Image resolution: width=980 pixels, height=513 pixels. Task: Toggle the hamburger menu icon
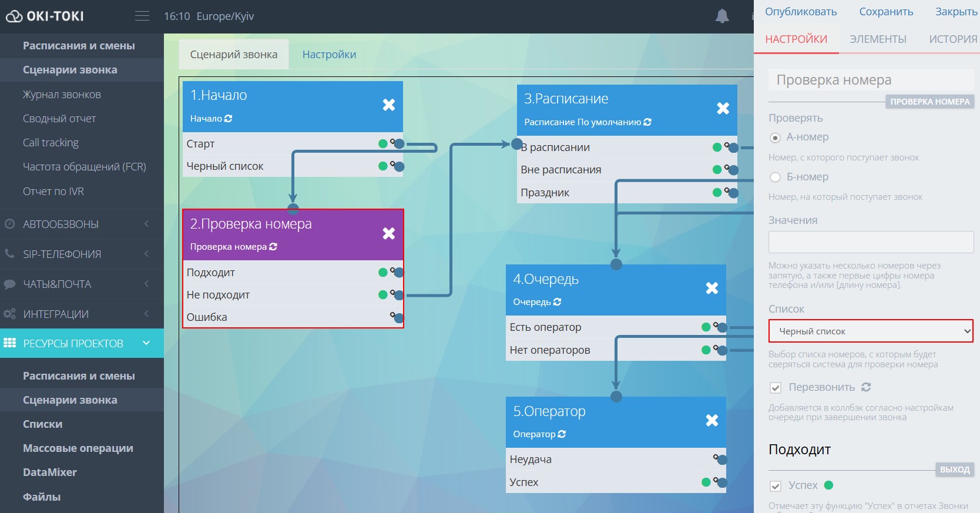click(x=142, y=16)
